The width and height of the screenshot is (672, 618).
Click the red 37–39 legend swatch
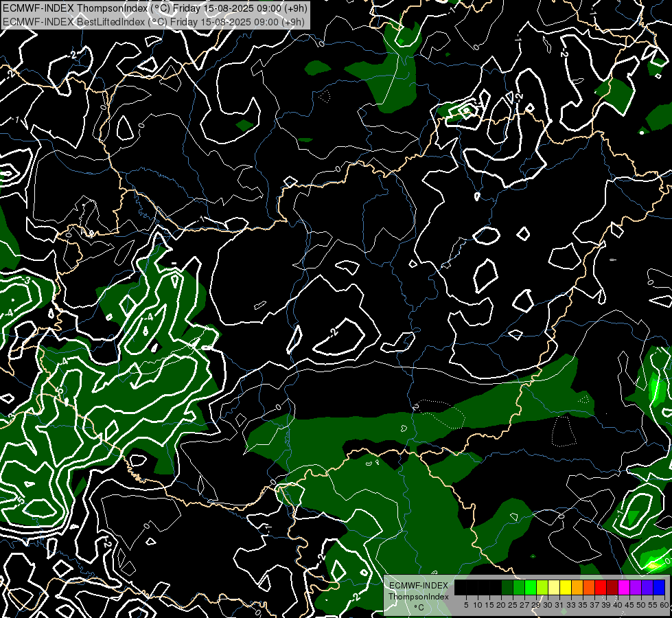pos(601,587)
